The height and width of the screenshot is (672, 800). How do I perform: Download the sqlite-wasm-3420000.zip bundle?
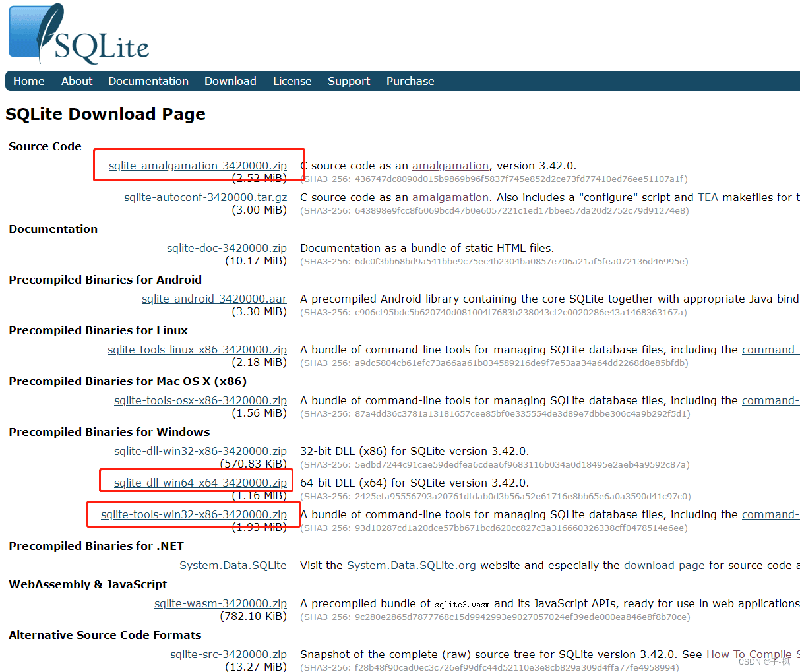click(220, 603)
